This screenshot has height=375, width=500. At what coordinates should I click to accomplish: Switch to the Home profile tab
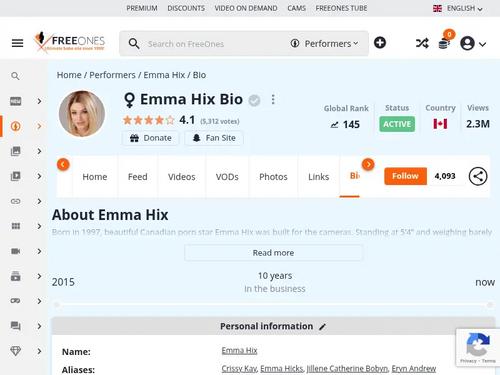95,177
